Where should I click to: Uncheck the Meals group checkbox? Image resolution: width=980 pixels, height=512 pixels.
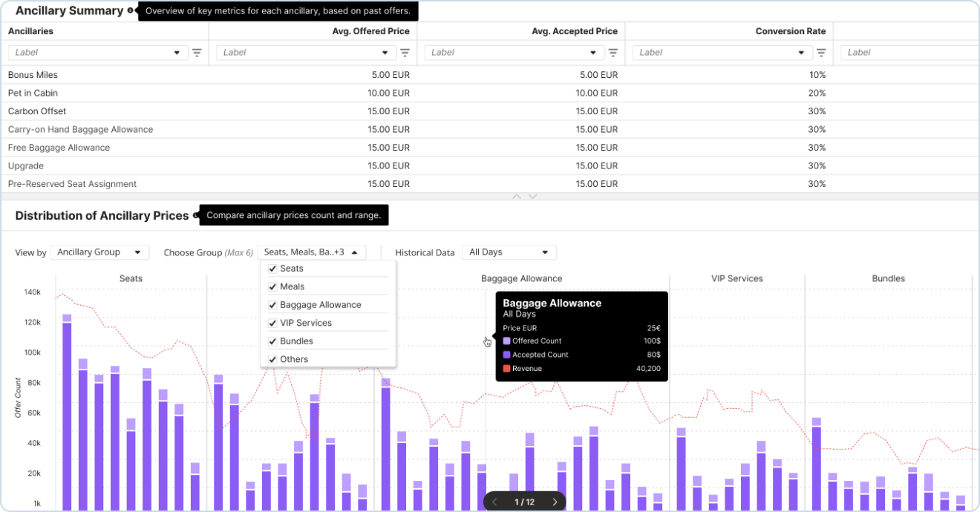tap(272, 287)
